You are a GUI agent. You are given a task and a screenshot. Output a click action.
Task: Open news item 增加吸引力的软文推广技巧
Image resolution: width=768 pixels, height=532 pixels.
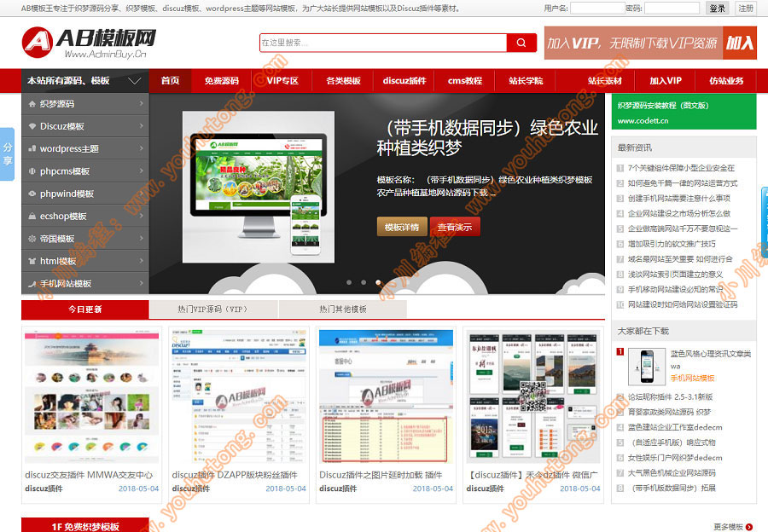[672, 244]
